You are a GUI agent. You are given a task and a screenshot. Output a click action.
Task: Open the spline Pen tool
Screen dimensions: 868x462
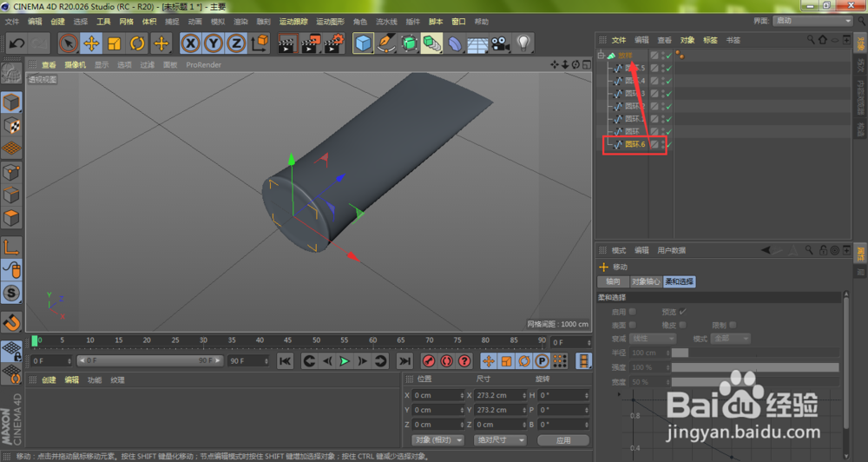point(386,43)
